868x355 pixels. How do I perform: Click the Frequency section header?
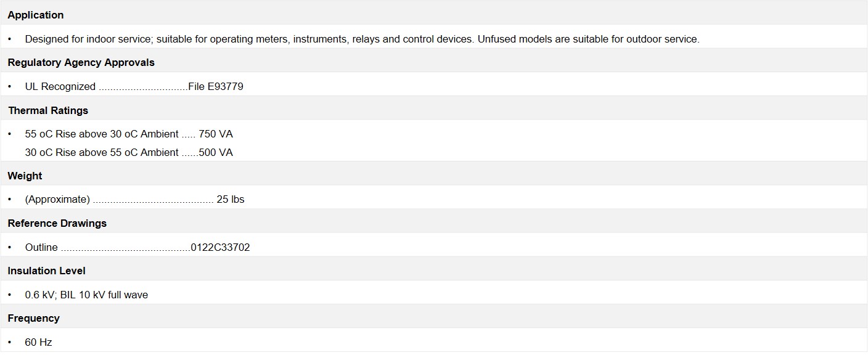(34, 318)
